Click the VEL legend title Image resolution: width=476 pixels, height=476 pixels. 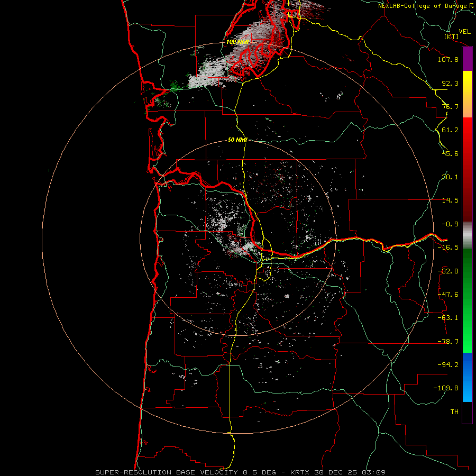(464, 32)
